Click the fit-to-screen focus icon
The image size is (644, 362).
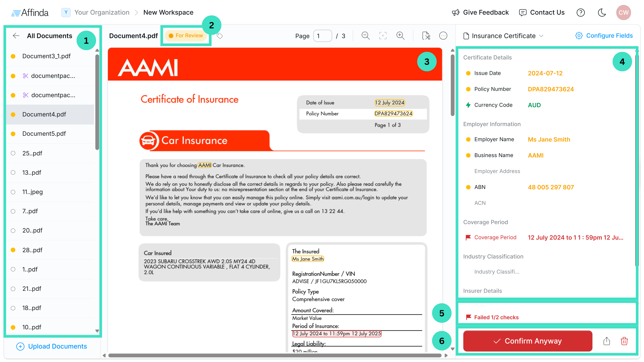click(383, 36)
